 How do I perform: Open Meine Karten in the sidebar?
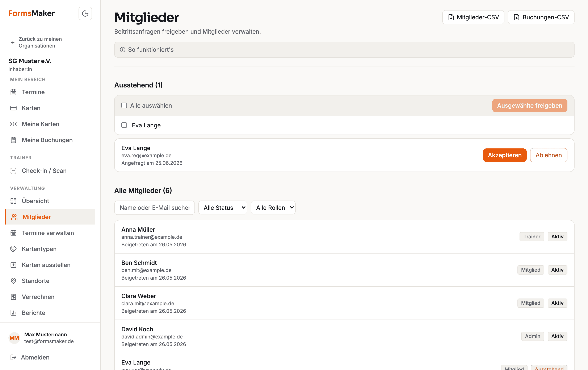tap(50, 124)
